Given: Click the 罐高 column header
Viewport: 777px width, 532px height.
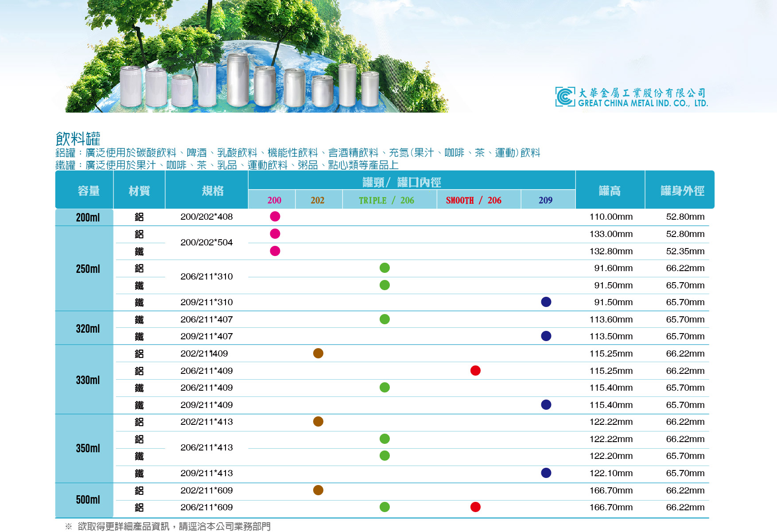Looking at the screenshot, I should (610, 190).
